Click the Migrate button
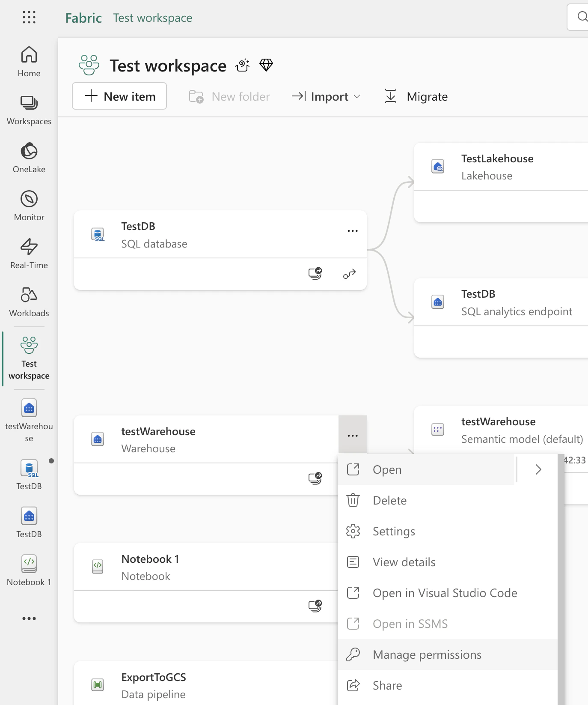 (416, 96)
